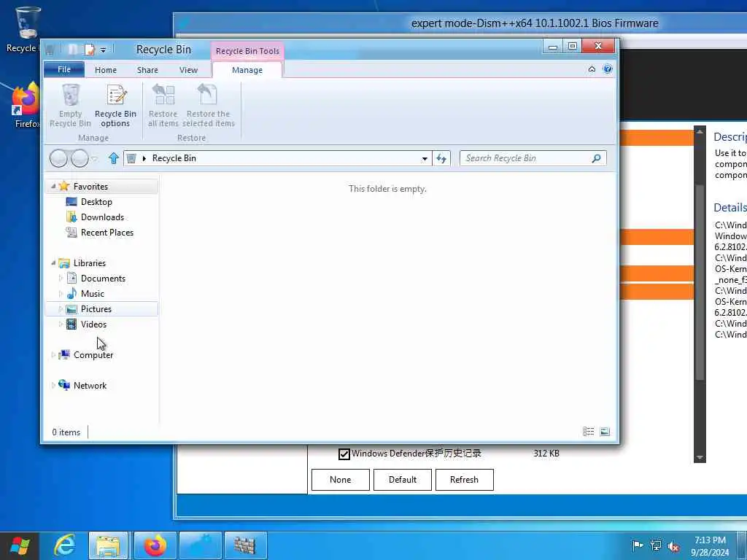Switch to the Share ribbon tab
This screenshot has height=560, width=747.
[x=147, y=70]
